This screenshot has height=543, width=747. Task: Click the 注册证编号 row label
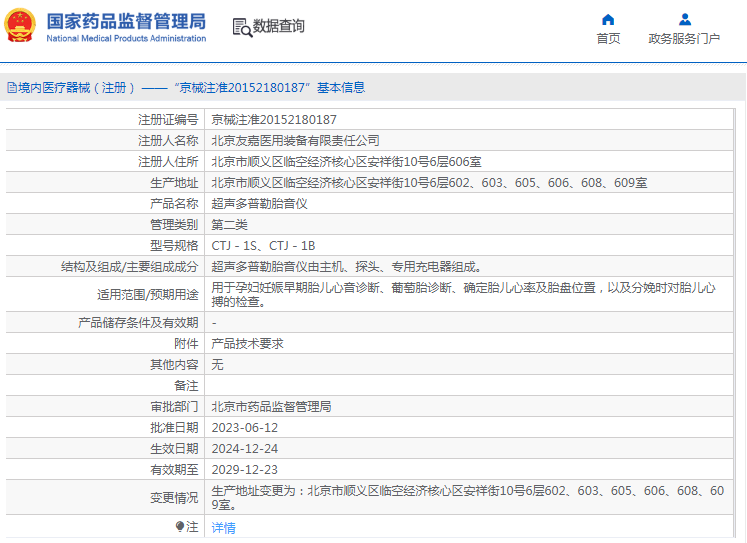[168, 120]
